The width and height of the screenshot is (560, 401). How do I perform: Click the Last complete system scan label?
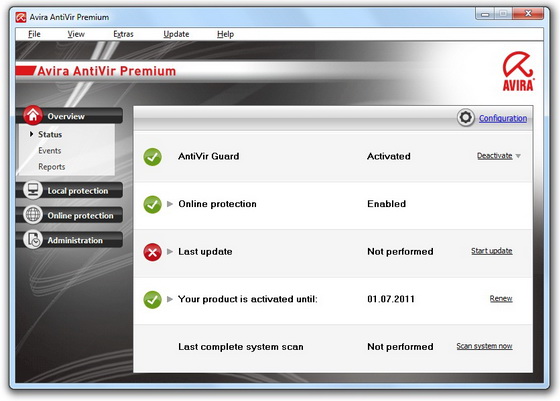pos(241,347)
